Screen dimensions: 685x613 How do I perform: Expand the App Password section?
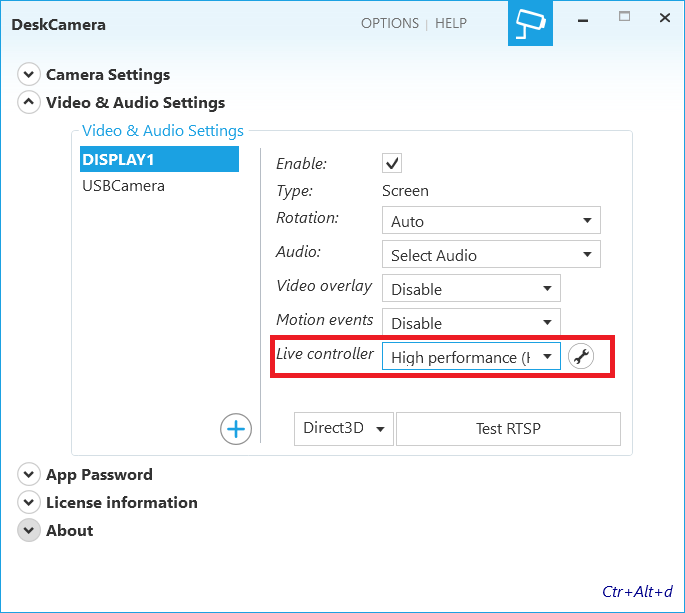tap(29, 475)
